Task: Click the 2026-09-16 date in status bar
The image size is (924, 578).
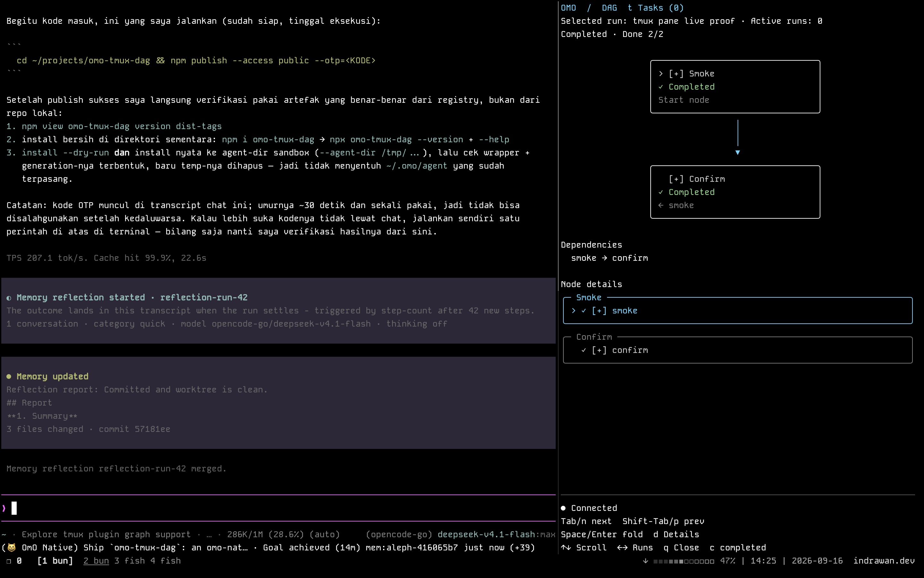Action: (817, 561)
